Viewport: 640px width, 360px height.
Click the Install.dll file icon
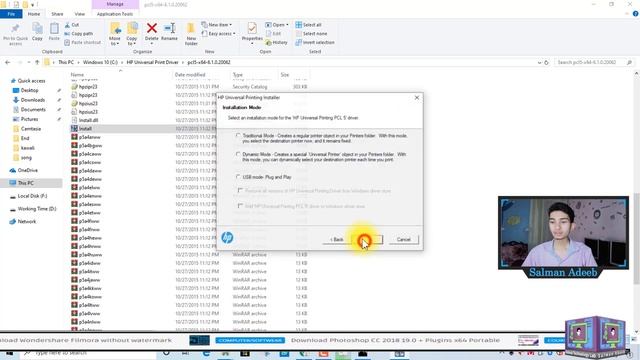click(x=74, y=120)
